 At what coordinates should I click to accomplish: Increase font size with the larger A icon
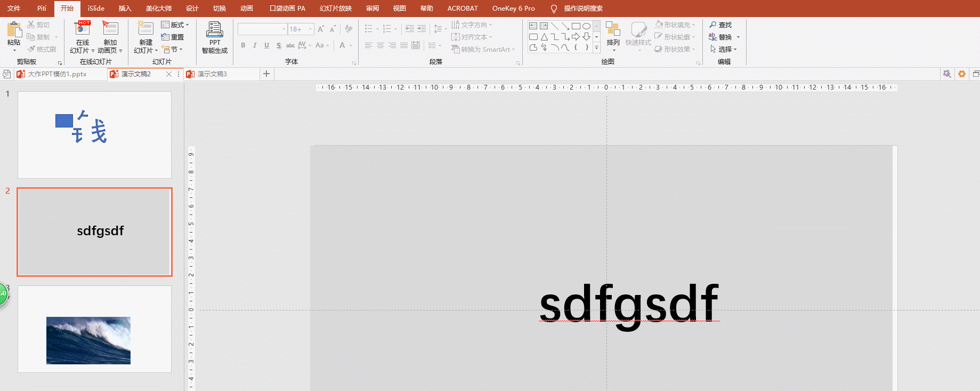coord(321,29)
